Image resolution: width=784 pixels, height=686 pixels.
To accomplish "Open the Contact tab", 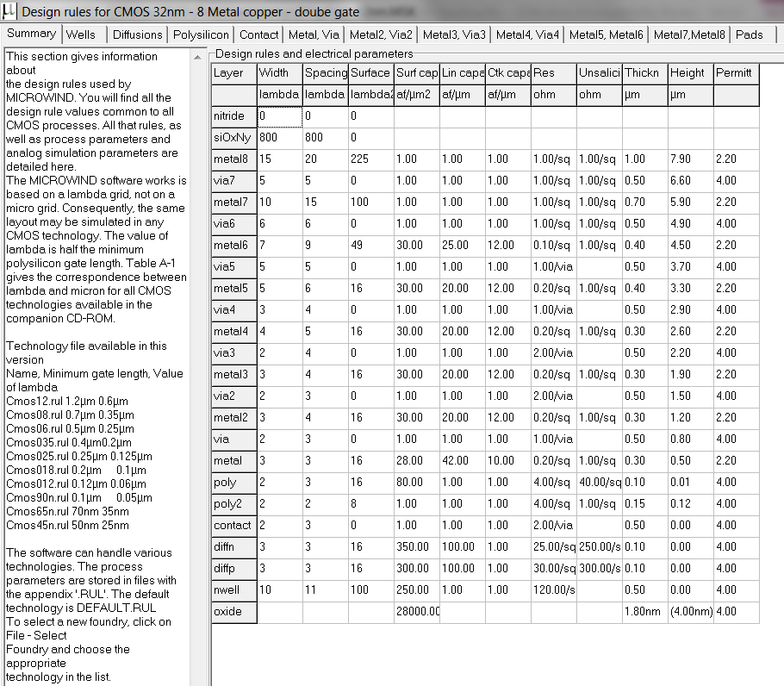I will 258,34.
